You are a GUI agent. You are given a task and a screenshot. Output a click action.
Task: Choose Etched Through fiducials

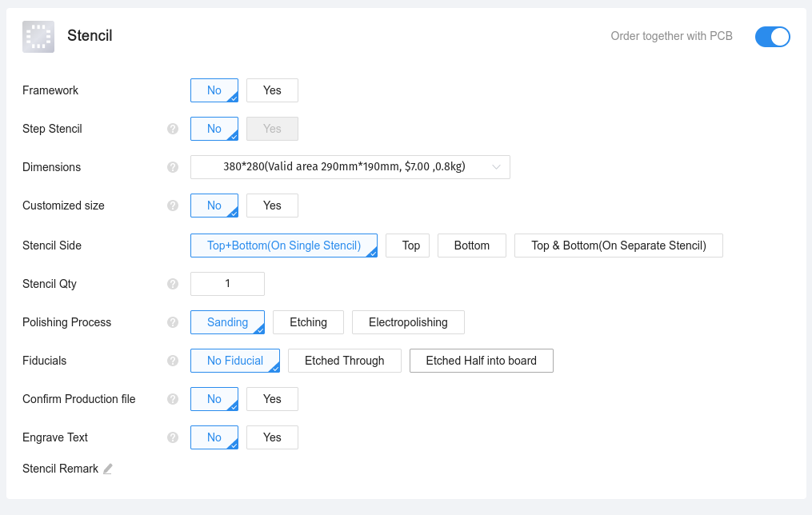click(x=344, y=361)
